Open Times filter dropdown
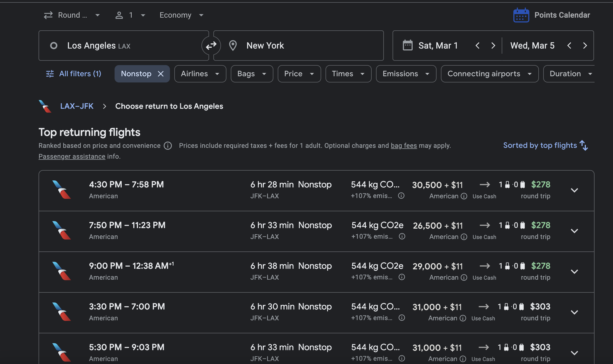 (348, 74)
